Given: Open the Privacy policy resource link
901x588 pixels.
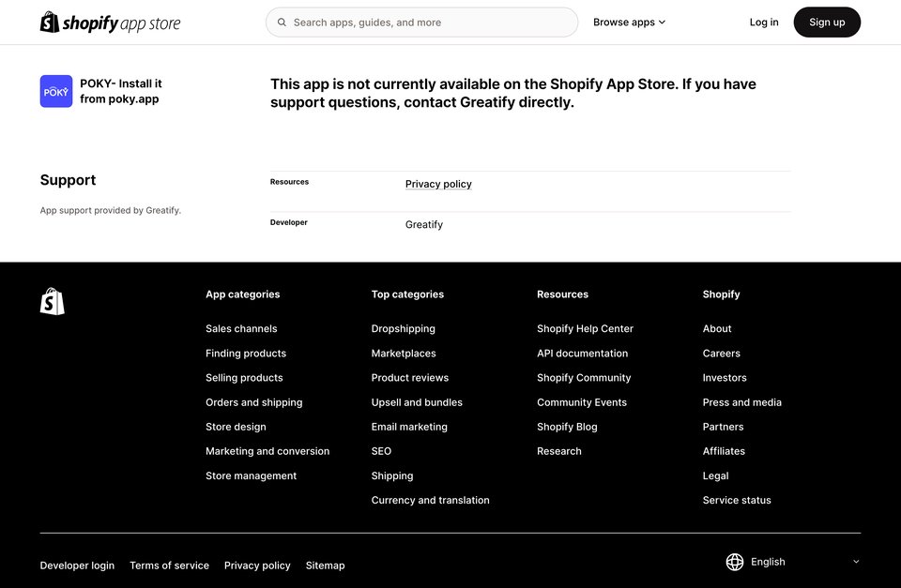Looking at the screenshot, I should point(438,184).
